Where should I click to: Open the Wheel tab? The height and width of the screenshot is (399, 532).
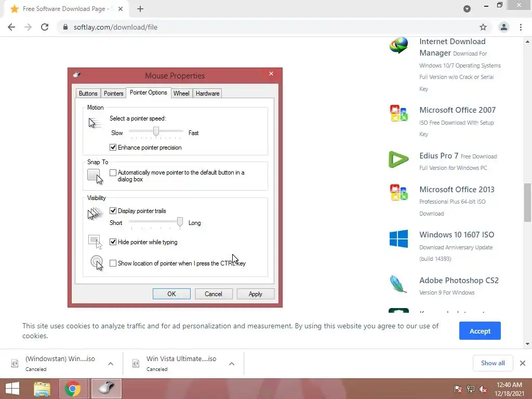(x=181, y=94)
